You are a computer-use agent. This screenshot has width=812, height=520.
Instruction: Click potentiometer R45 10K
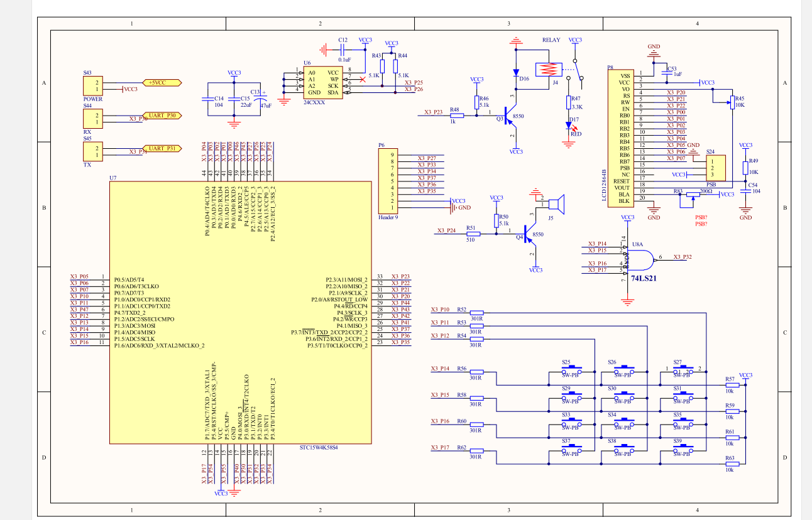click(732, 102)
